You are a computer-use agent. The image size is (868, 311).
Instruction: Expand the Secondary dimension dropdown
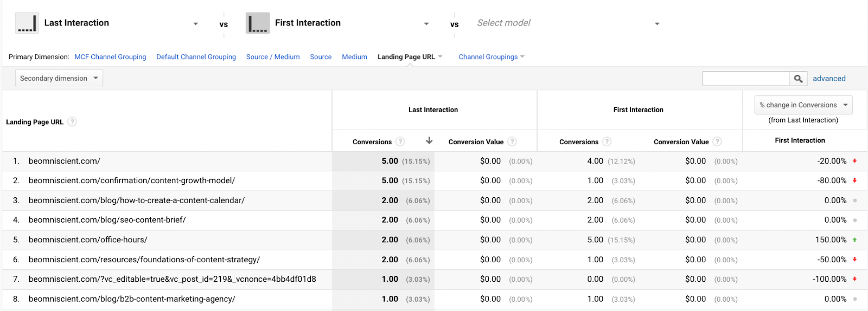59,79
